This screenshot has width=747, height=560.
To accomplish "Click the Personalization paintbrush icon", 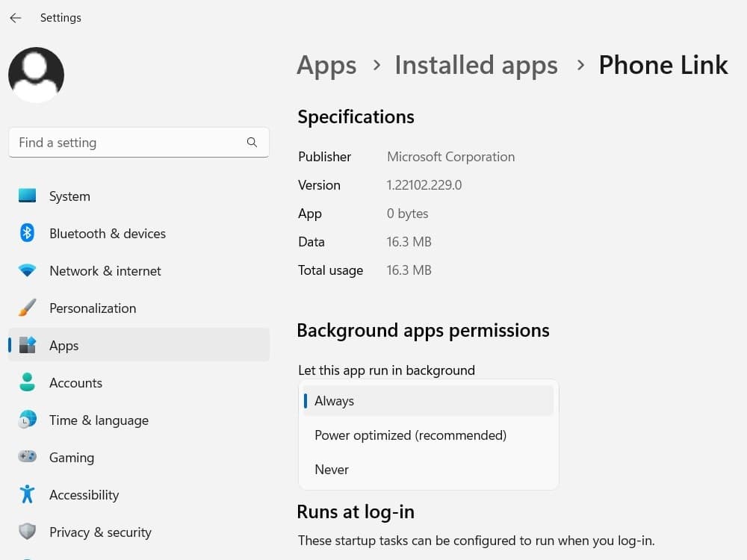I will (x=28, y=308).
